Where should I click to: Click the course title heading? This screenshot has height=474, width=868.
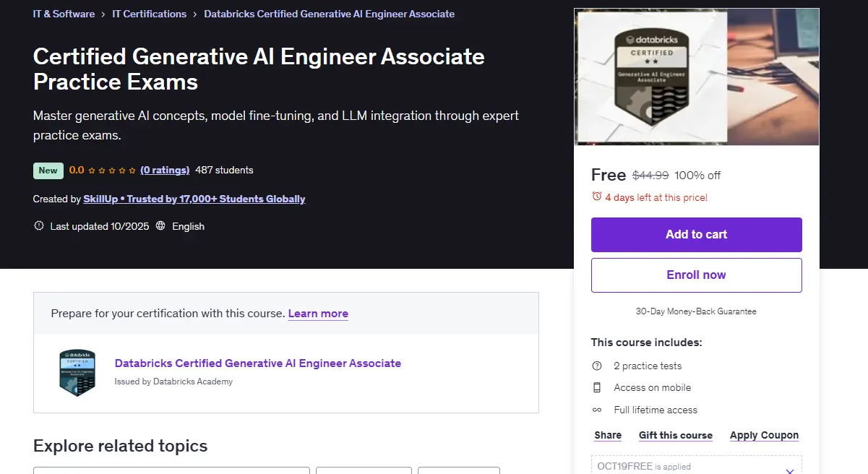(259, 69)
